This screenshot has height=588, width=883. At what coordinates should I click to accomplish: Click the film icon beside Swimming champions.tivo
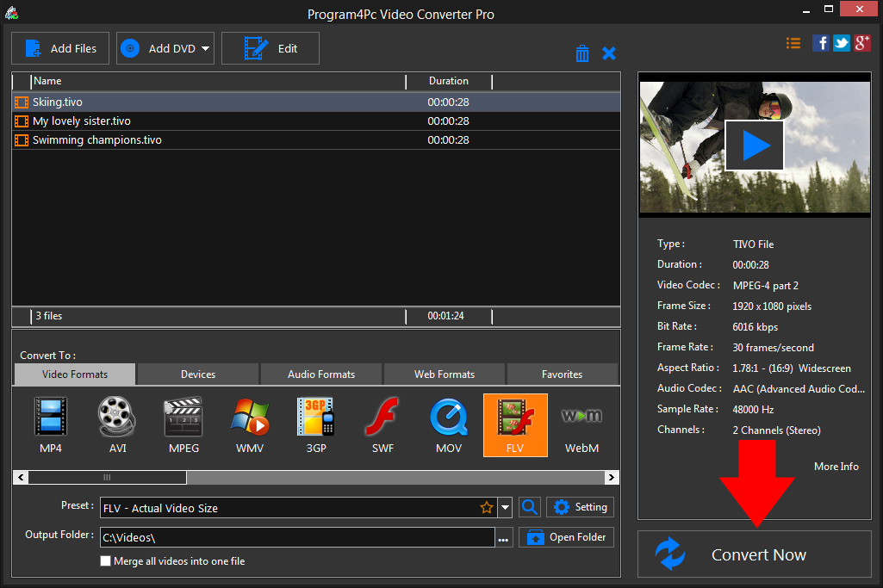22,140
